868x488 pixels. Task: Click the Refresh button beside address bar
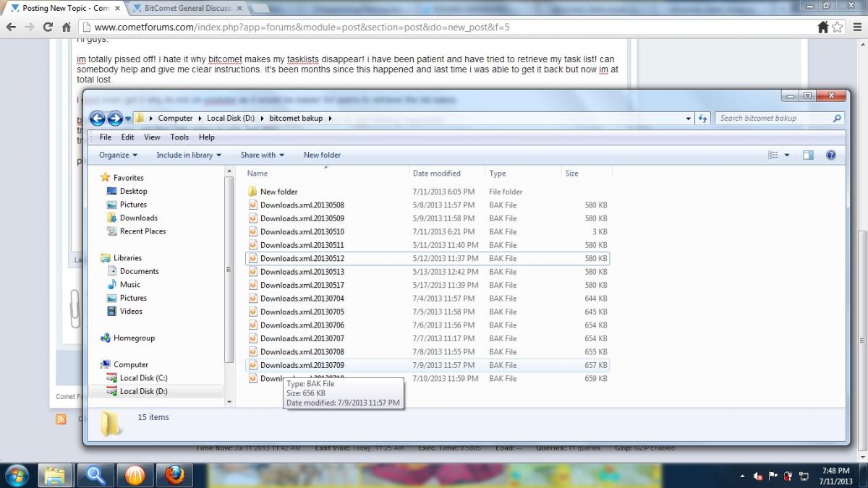(x=702, y=118)
